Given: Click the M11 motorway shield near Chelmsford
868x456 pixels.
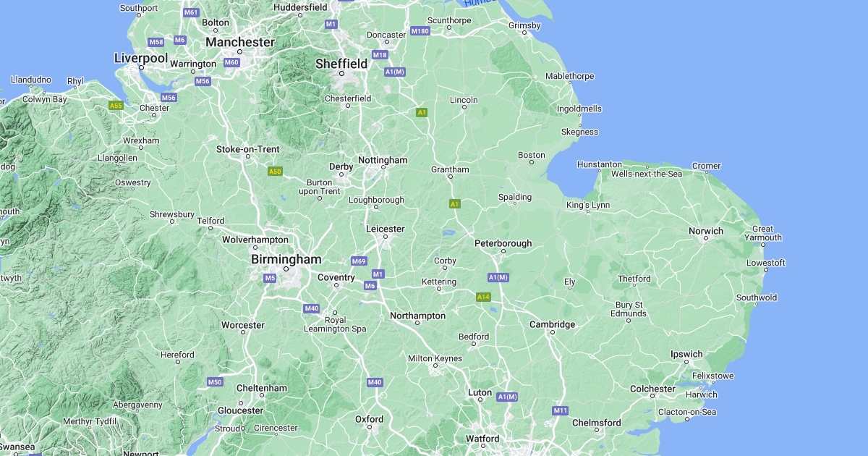Looking at the screenshot, I should coord(560,410).
